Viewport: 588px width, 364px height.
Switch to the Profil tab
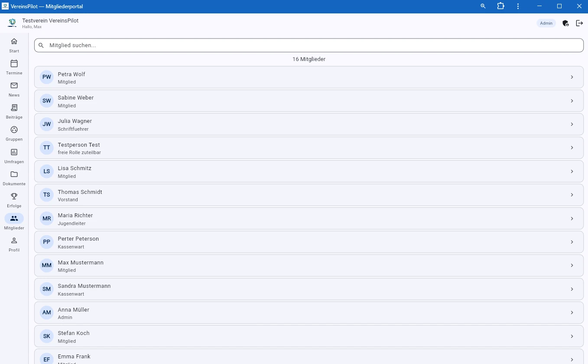14,244
